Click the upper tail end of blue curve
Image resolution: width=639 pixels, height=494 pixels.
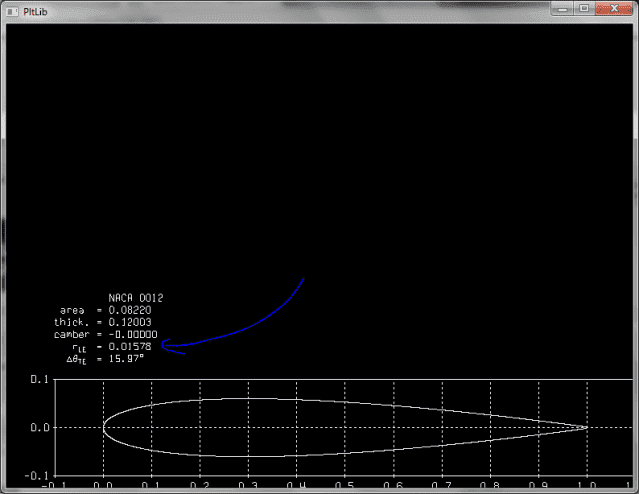click(303, 279)
